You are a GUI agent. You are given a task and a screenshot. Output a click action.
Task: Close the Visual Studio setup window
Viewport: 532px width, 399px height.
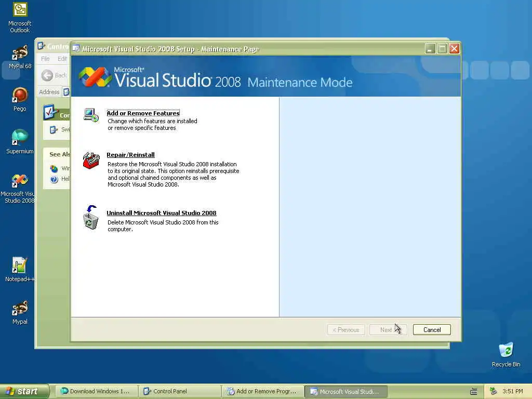click(454, 48)
